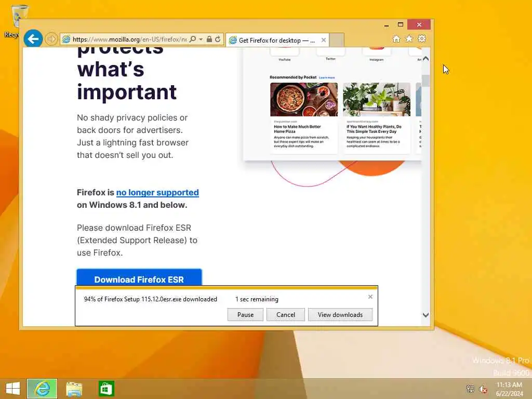
Task: Go back with the blue Back arrow
Action: click(33, 39)
